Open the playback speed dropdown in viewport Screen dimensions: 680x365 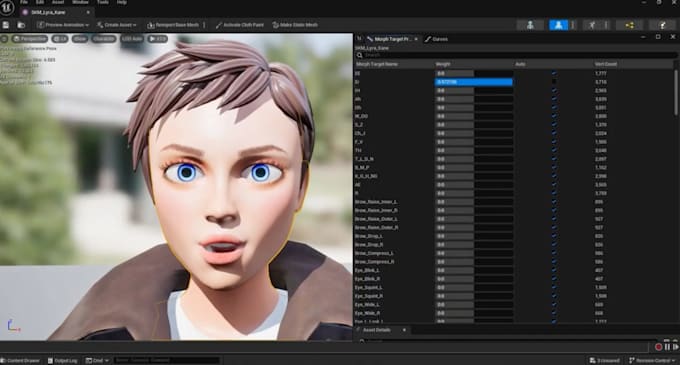tap(157, 39)
